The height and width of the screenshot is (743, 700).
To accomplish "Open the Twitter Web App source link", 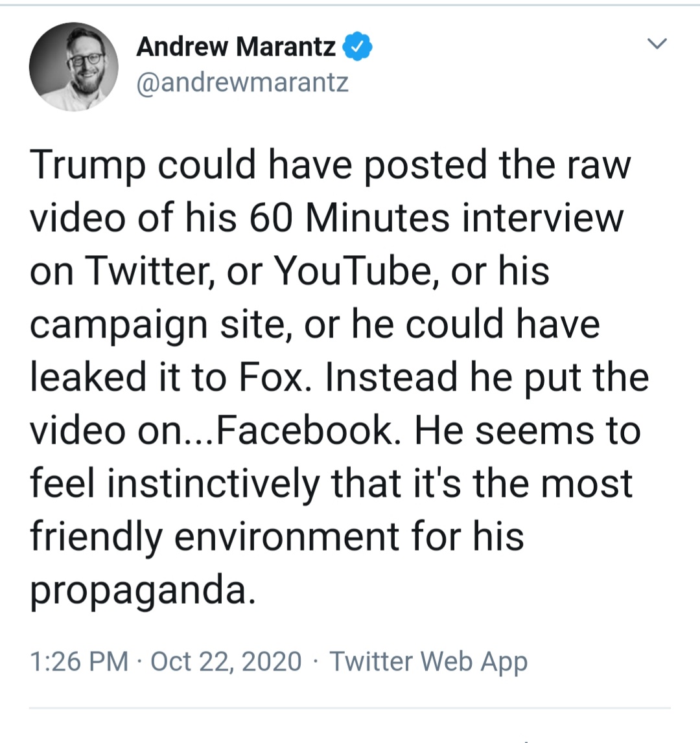I will [x=428, y=661].
